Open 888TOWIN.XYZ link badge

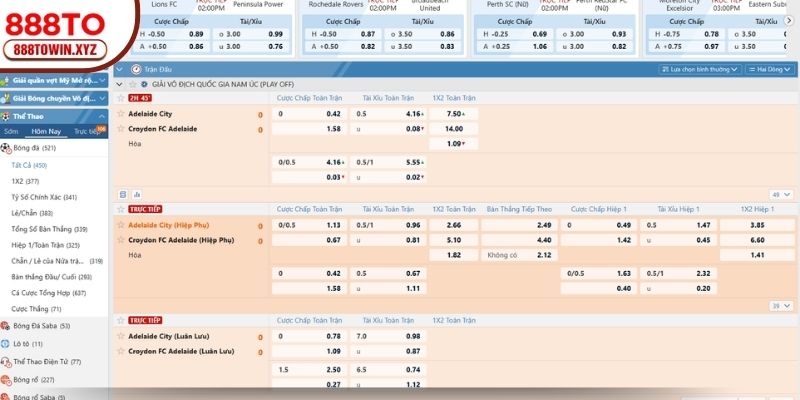pos(55,51)
